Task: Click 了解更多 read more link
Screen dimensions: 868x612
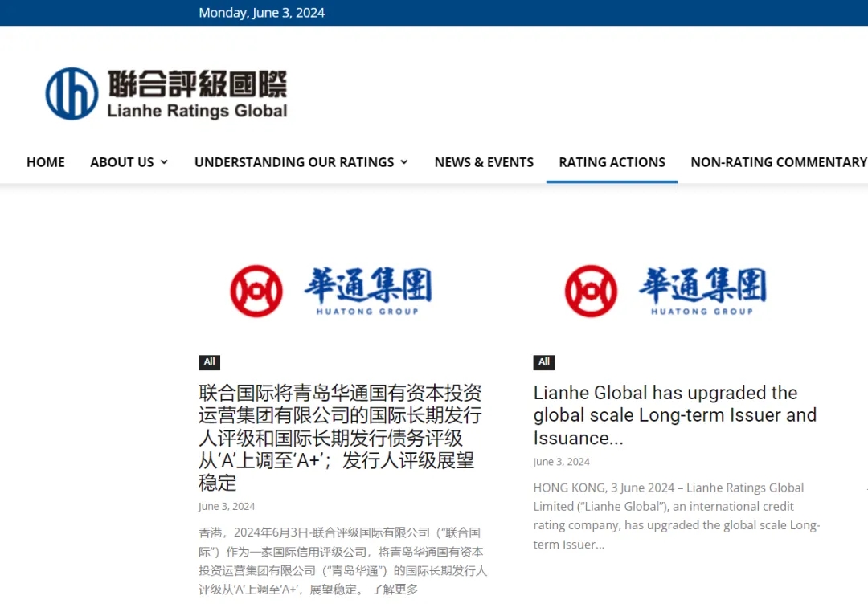Action: (x=395, y=590)
